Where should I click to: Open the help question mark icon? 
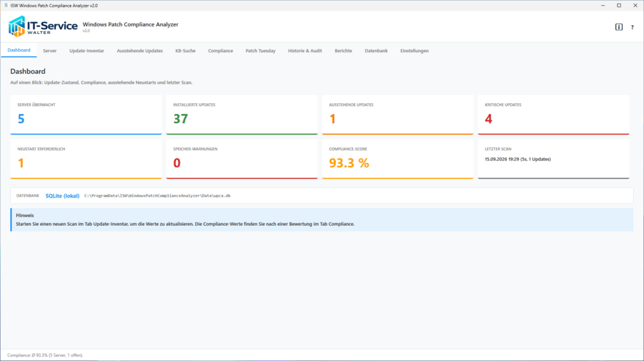[x=632, y=27]
